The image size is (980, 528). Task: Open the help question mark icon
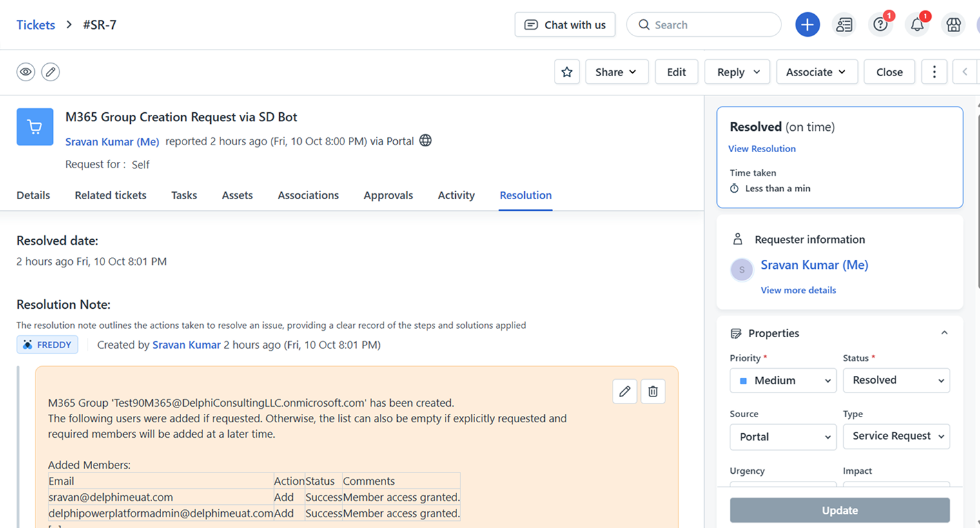pyautogui.click(x=881, y=24)
